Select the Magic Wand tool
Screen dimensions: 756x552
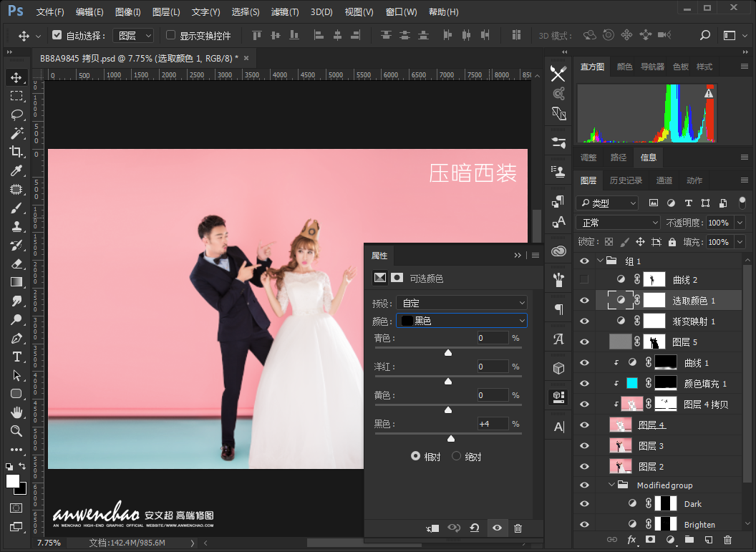(16, 133)
